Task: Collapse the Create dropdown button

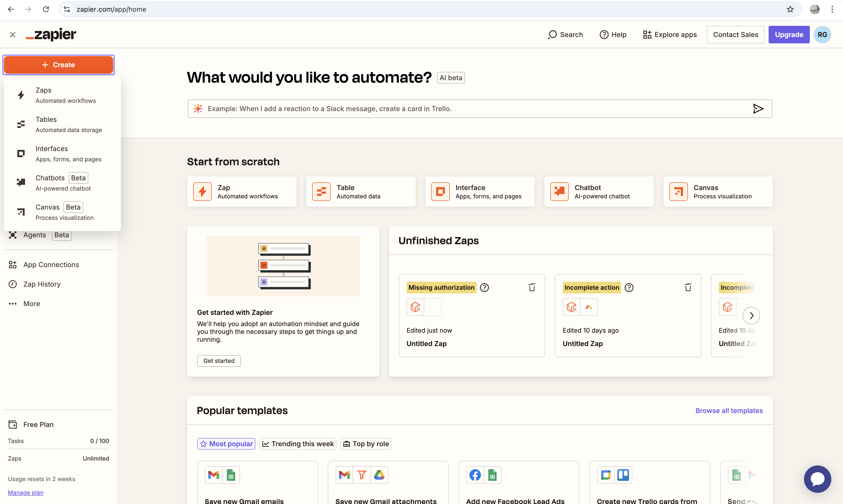Action: click(59, 65)
